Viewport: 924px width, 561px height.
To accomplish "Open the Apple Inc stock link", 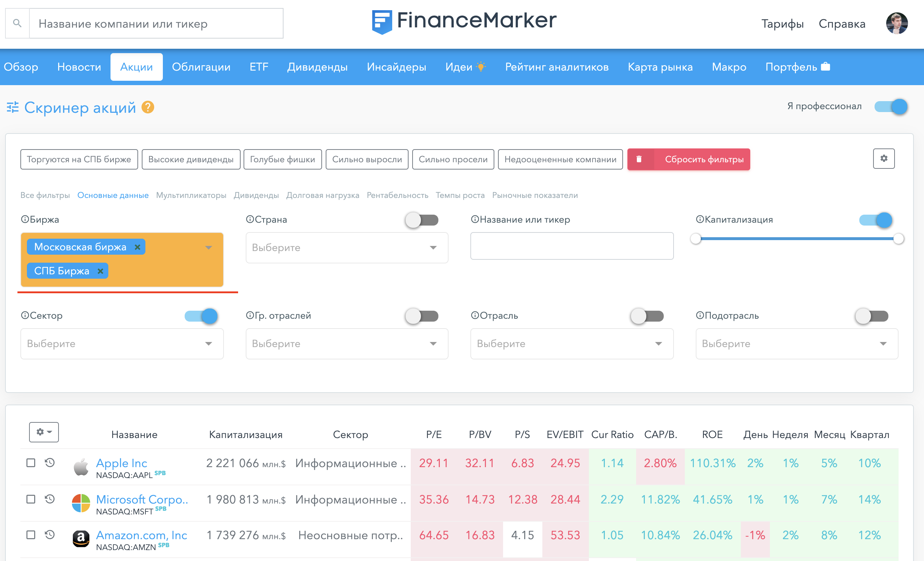I will pos(121,463).
